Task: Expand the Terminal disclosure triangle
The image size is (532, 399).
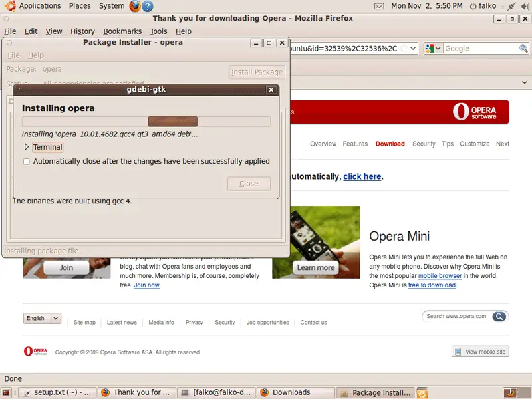Action: [x=27, y=147]
